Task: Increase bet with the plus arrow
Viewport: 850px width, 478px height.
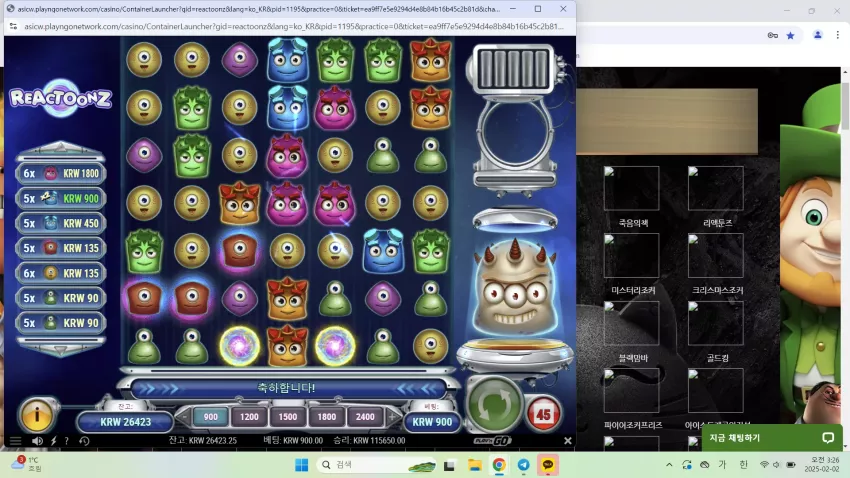Action: (x=392, y=417)
